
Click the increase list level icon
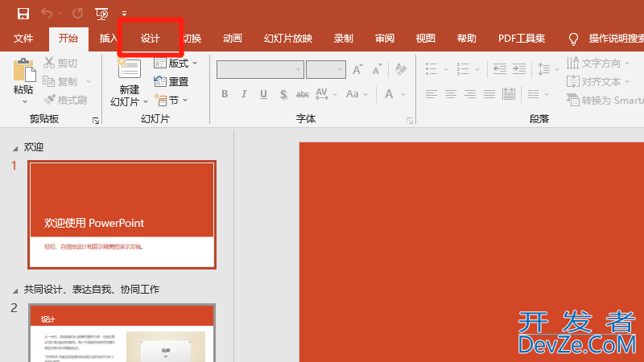click(519, 69)
